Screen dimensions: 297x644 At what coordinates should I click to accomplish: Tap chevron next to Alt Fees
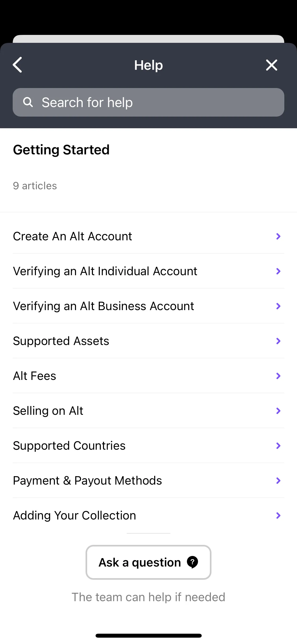(x=278, y=376)
